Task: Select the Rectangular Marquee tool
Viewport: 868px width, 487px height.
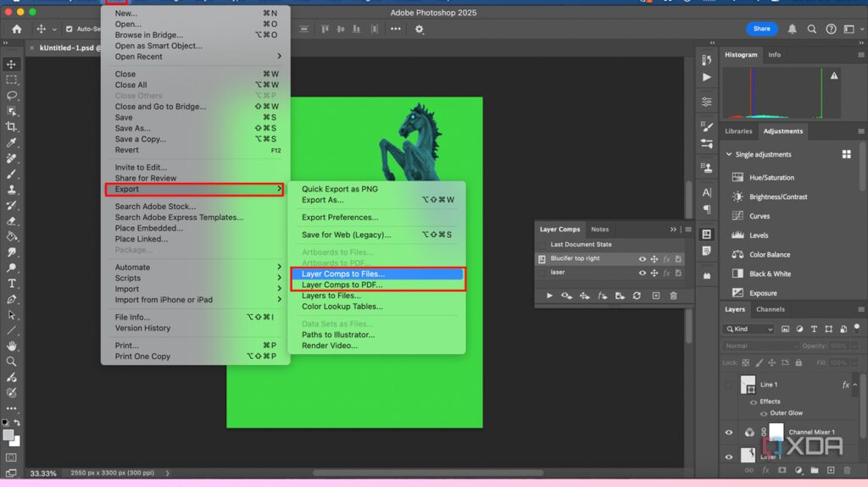Action: point(12,80)
